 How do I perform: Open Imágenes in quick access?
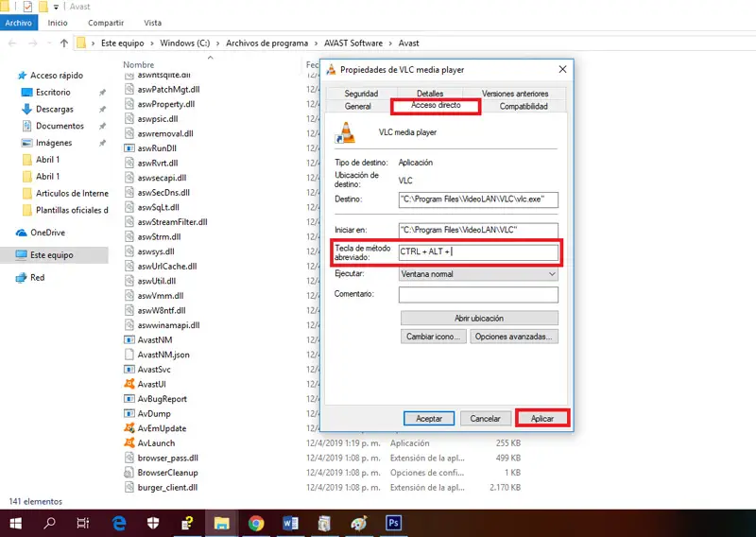point(54,143)
